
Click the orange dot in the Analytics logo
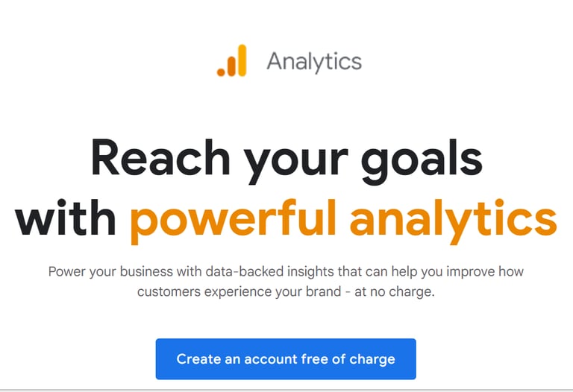coord(221,72)
